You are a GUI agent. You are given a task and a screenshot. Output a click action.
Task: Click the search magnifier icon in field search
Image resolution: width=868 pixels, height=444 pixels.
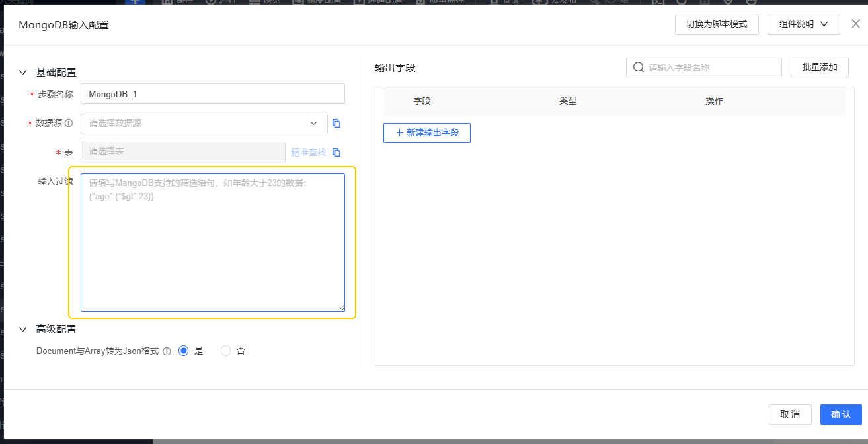tap(639, 67)
